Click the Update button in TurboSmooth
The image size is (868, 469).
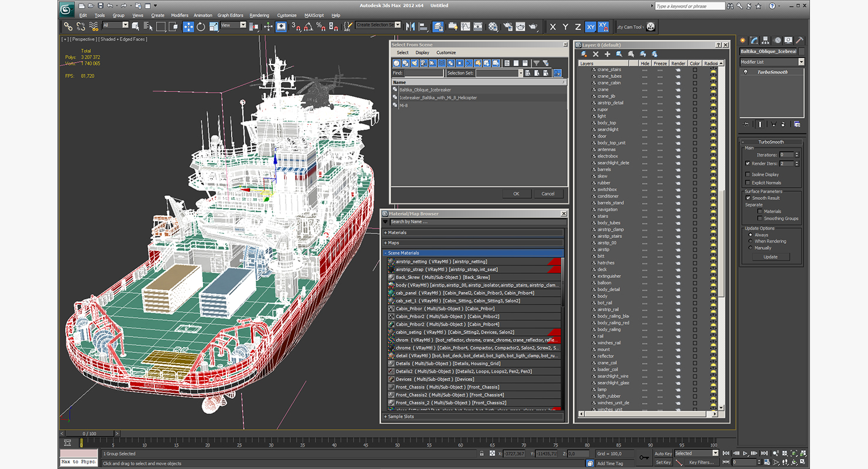click(x=771, y=257)
